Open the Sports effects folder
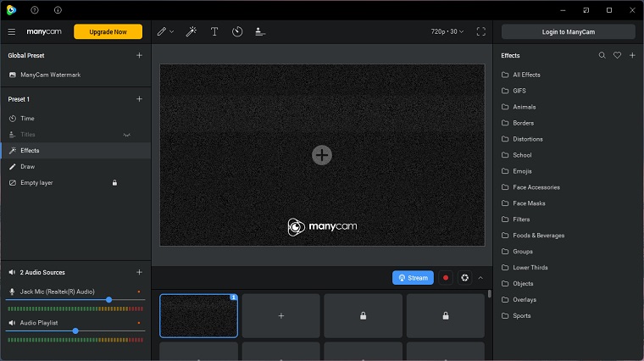The image size is (644, 361). pos(516,316)
